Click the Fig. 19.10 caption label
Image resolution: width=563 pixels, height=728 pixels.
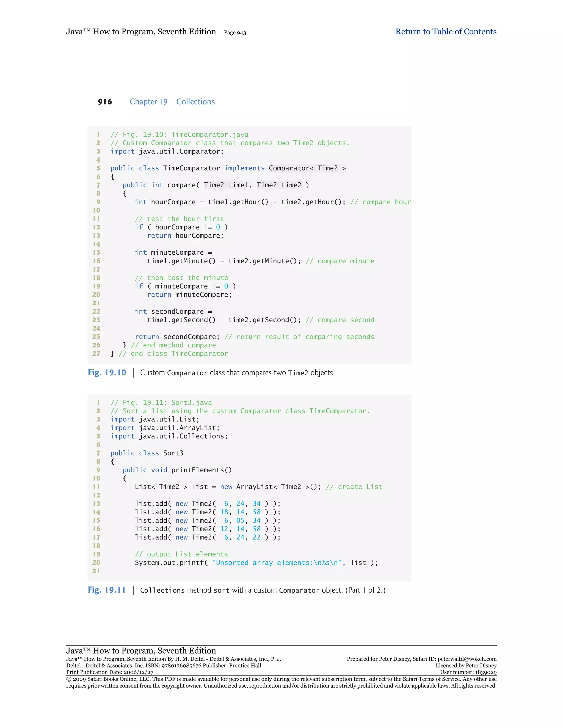[x=107, y=372]
